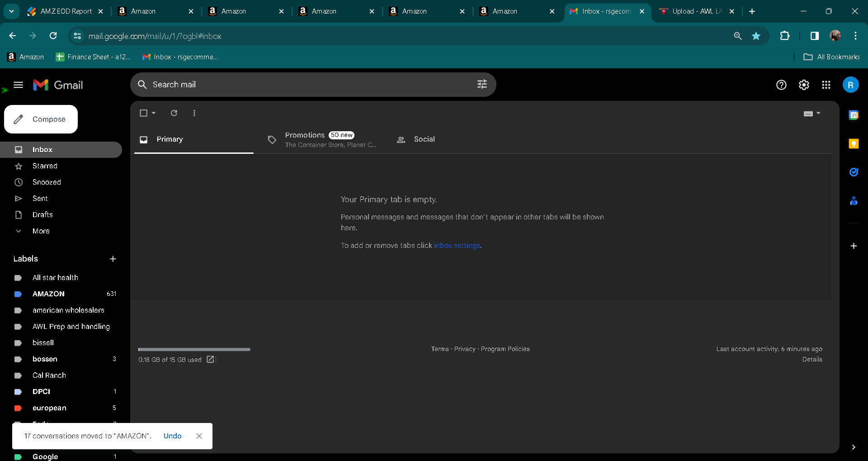This screenshot has width=868, height=461.
Task: Open the Cal Ranch label
Action: [x=61, y=375]
